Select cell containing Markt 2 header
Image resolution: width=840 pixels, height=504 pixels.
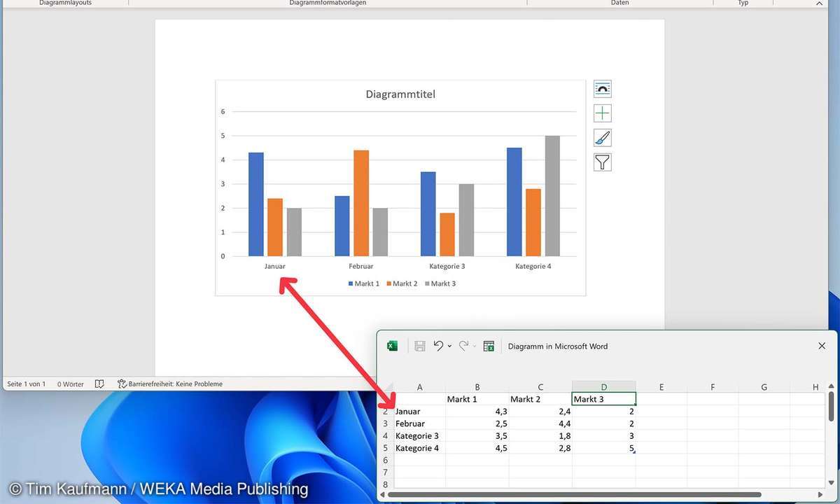pyautogui.click(x=540, y=399)
